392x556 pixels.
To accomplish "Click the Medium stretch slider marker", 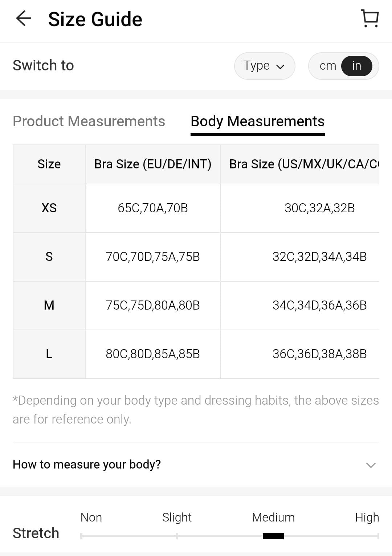I will pyautogui.click(x=273, y=536).
